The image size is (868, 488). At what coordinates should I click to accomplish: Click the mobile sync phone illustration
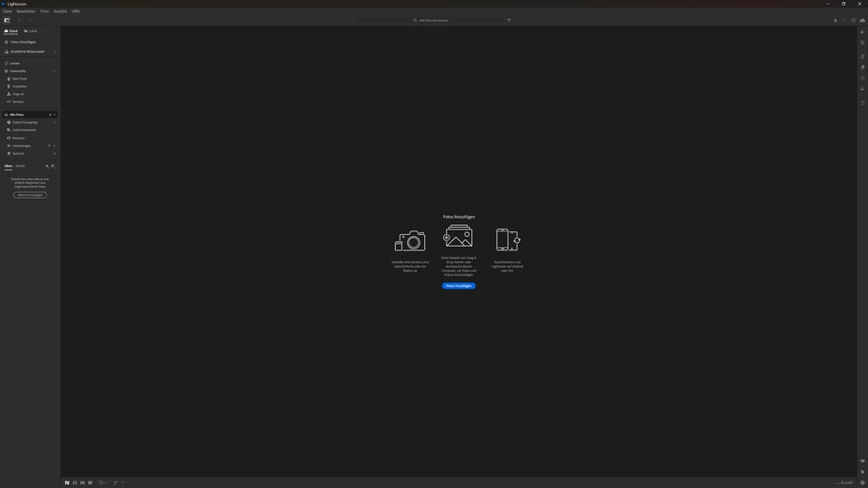pos(507,239)
